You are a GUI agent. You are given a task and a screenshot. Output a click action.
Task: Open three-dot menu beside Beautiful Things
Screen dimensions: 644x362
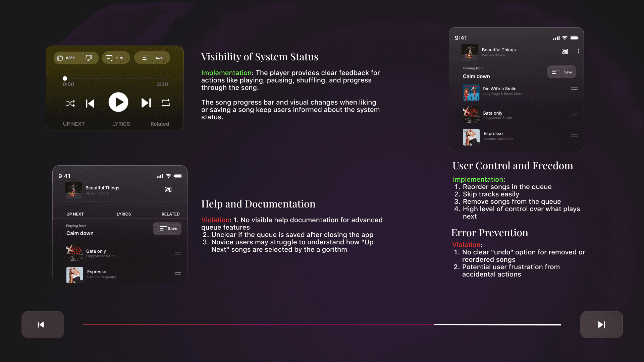pyautogui.click(x=578, y=51)
